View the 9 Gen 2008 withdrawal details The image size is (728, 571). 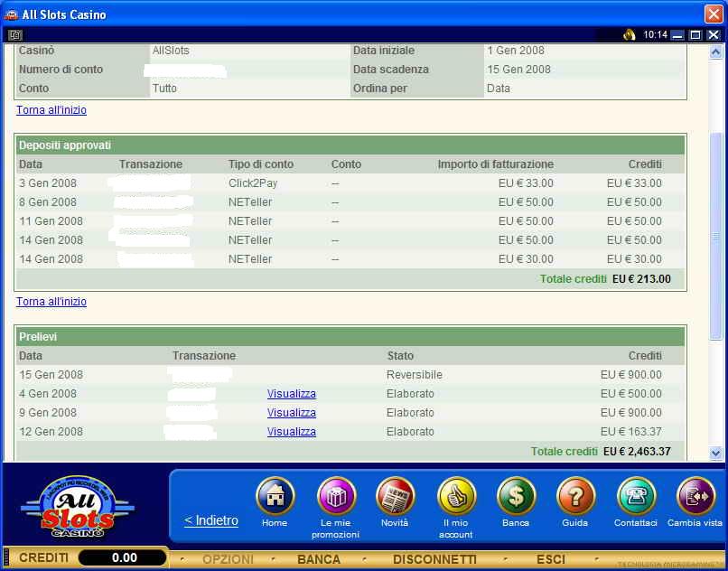(x=292, y=413)
